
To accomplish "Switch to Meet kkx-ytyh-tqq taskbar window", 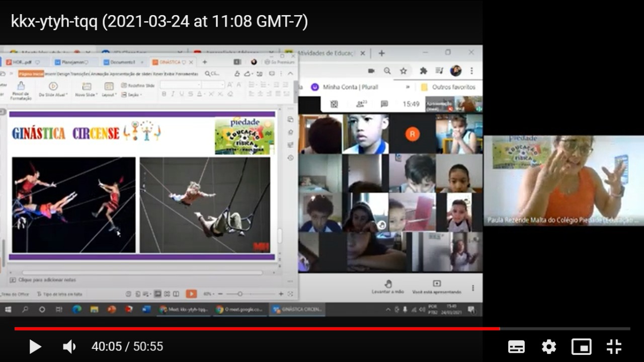I will coord(184,309).
